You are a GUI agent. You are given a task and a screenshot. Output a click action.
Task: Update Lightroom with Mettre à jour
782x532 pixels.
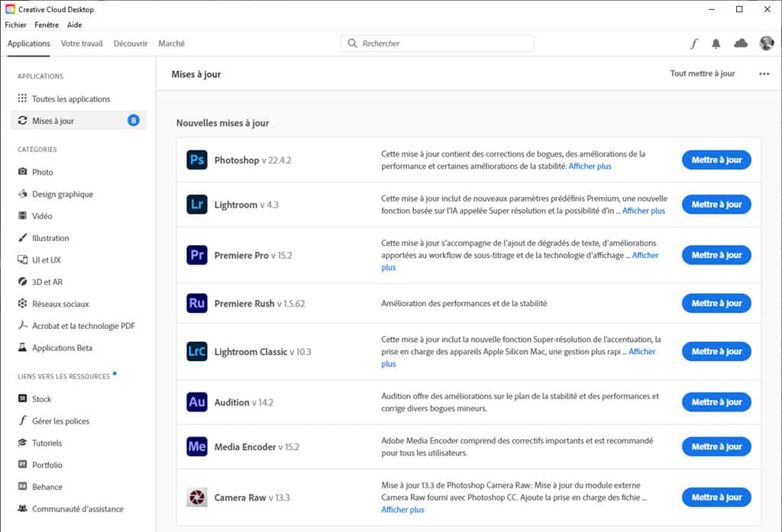716,205
